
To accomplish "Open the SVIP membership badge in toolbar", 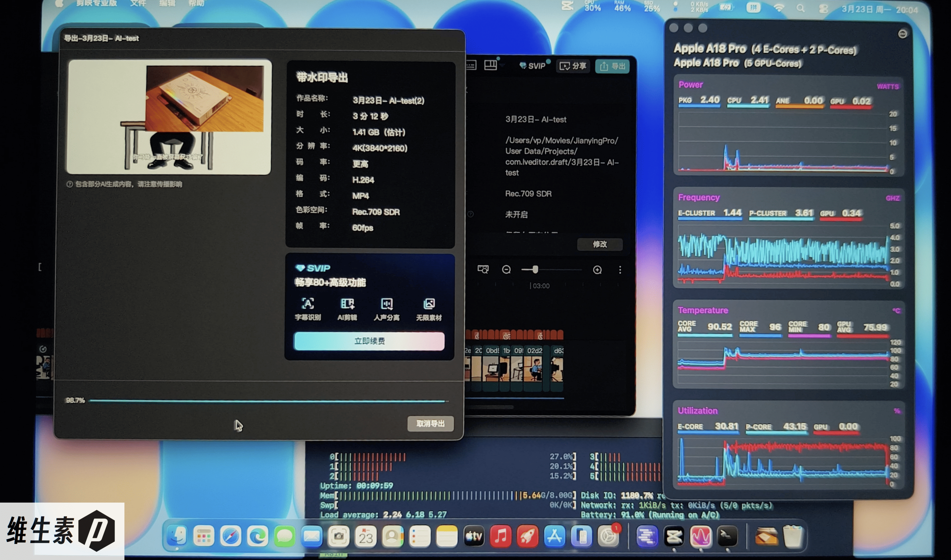I will click(x=532, y=66).
